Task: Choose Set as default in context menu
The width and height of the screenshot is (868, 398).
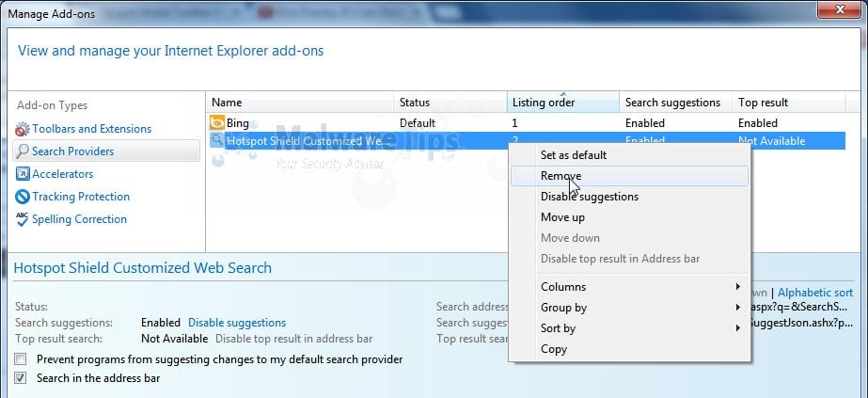Action: tap(629, 155)
